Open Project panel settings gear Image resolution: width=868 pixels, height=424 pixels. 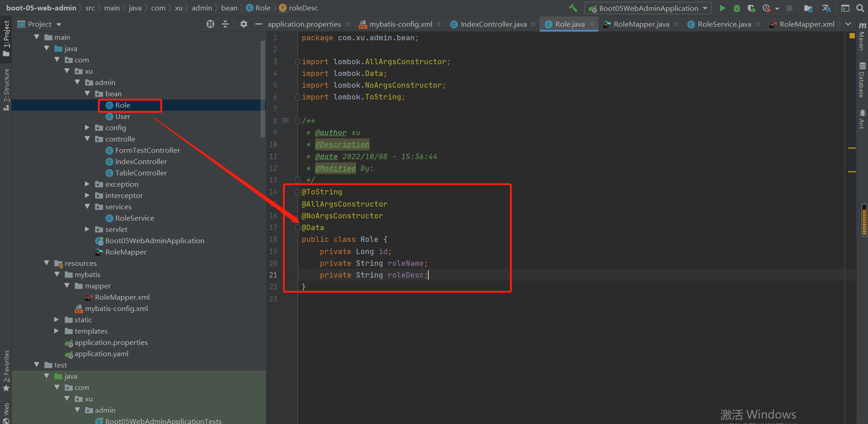[244, 24]
